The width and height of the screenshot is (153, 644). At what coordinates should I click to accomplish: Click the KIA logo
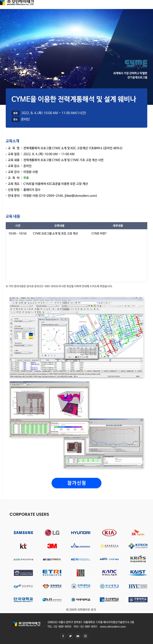(x=109, y=533)
